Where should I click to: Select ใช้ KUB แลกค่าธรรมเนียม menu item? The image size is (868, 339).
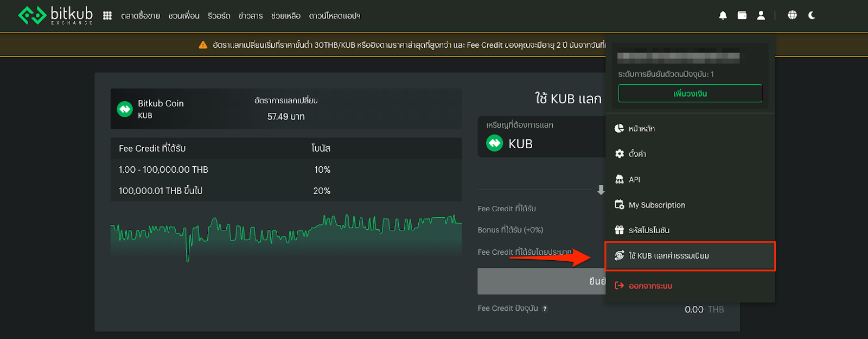coord(690,256)
